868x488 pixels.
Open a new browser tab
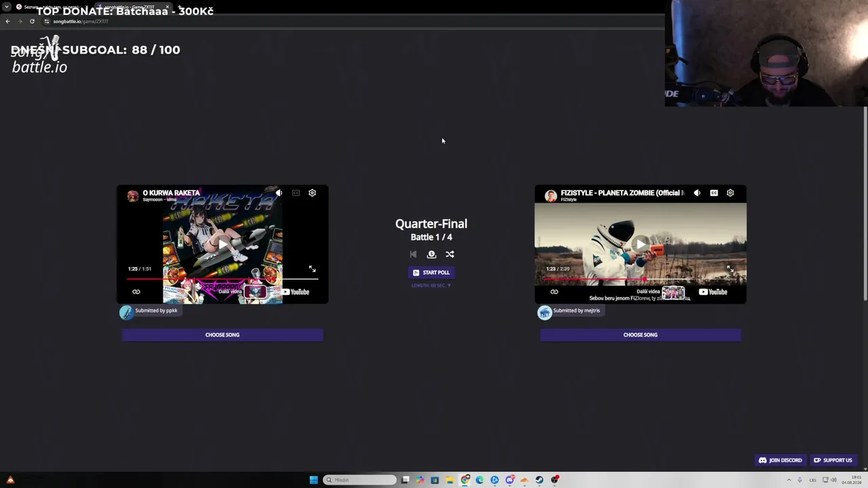click(x=180, y=7)
